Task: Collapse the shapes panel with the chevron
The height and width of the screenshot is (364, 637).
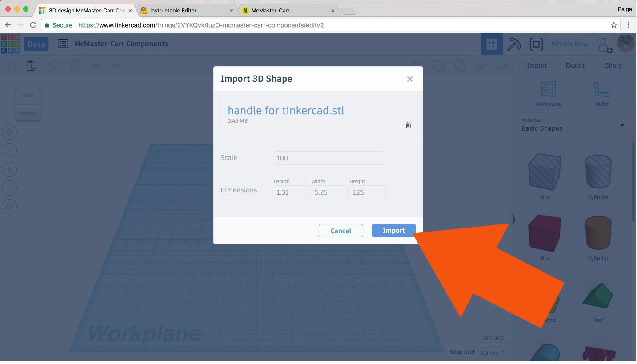Action: click(513, 220)
